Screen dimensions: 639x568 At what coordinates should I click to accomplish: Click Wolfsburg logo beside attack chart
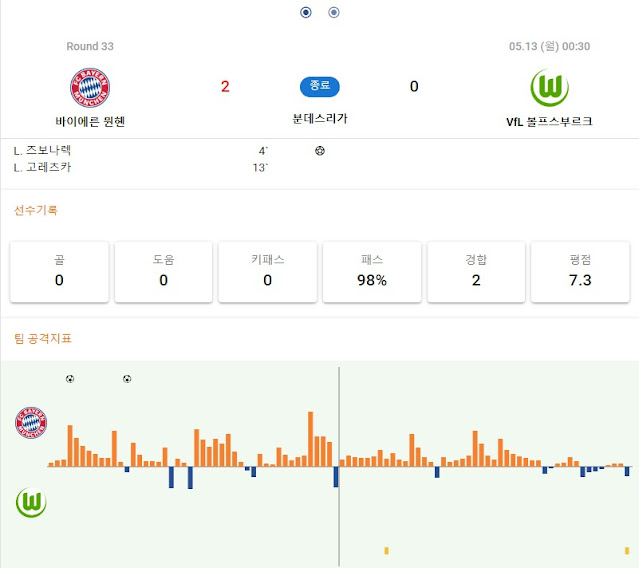(31, 502)
